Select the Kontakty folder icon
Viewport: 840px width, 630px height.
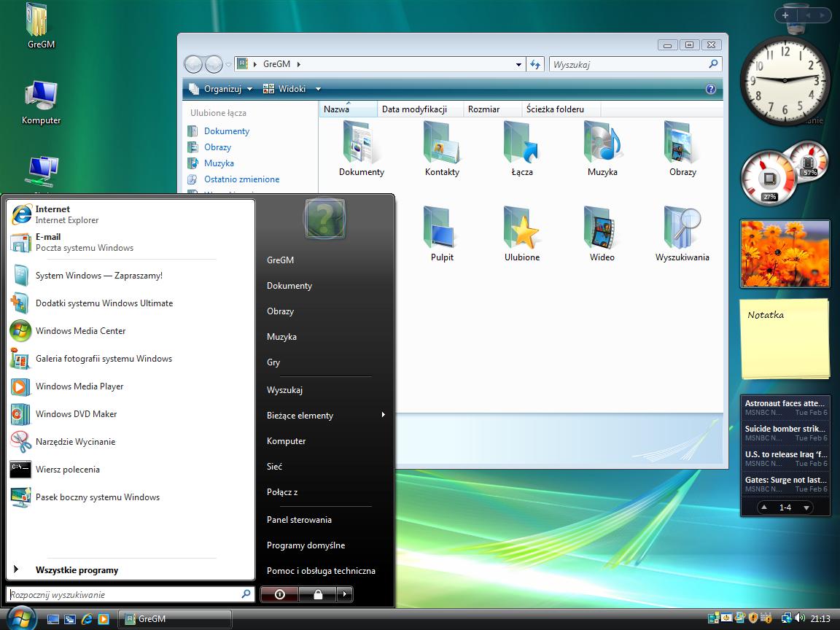(442, 149)
